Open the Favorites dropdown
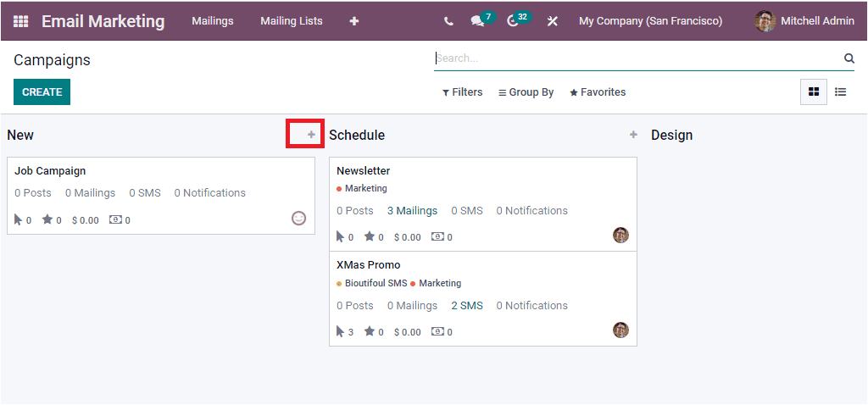This screenshot has width=868, height=405. 598,92
